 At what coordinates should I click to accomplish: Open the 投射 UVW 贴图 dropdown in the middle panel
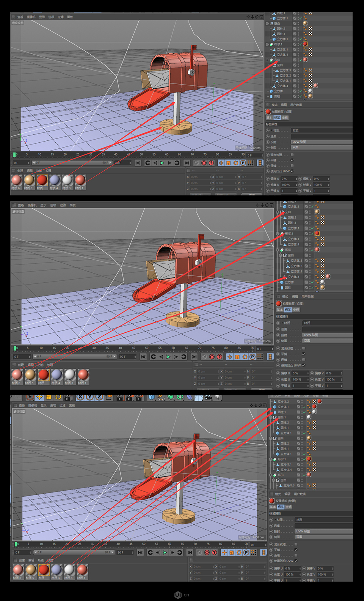pos(328,335)
